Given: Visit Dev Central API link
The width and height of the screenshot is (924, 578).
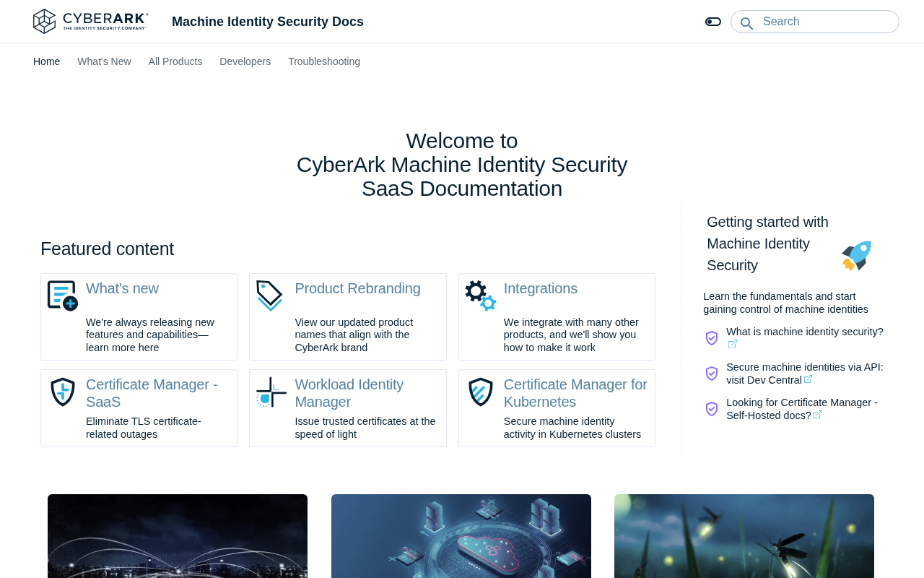Looking at the screenshot, I should pos(805,374).
